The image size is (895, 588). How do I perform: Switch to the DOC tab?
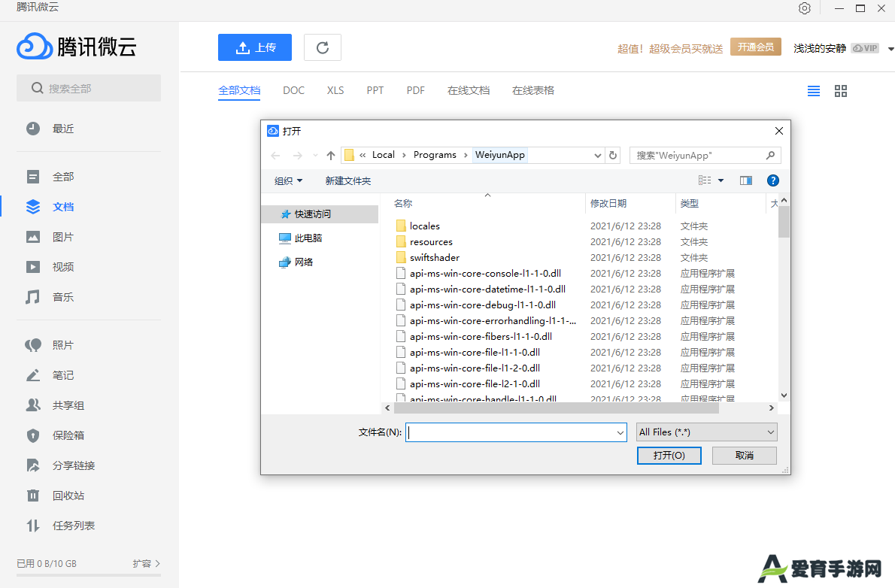tap(293, 90)
